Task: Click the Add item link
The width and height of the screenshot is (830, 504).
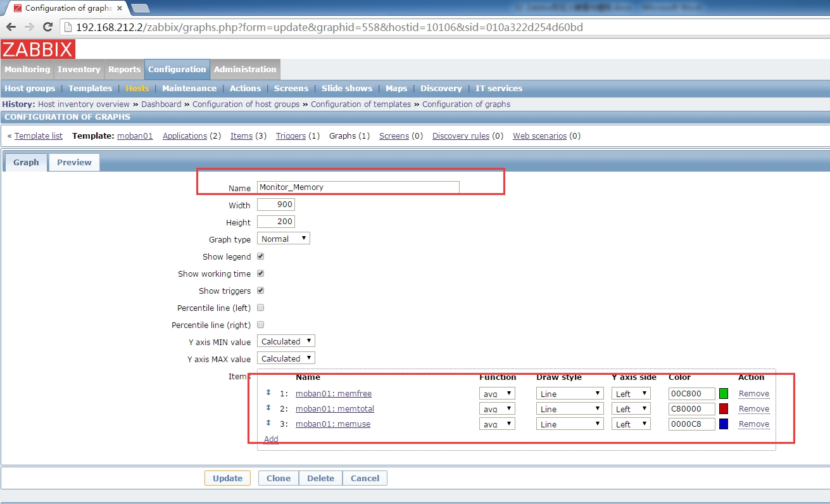Action: tap(271, 439)
